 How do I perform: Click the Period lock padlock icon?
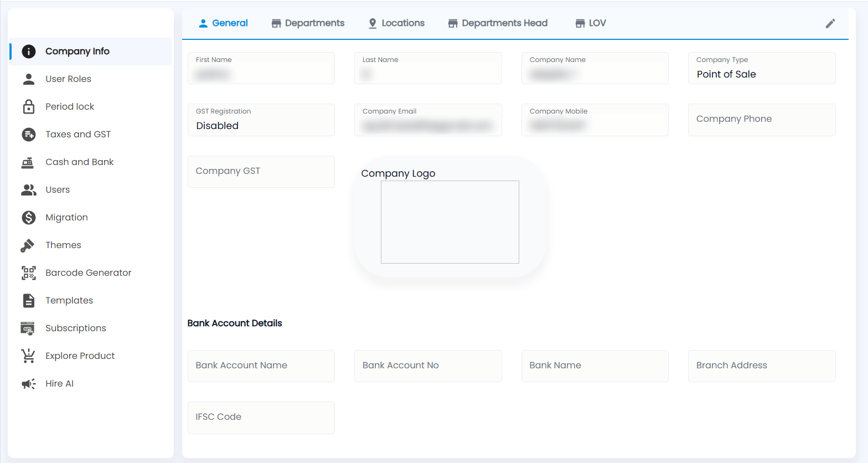[29, 106]
